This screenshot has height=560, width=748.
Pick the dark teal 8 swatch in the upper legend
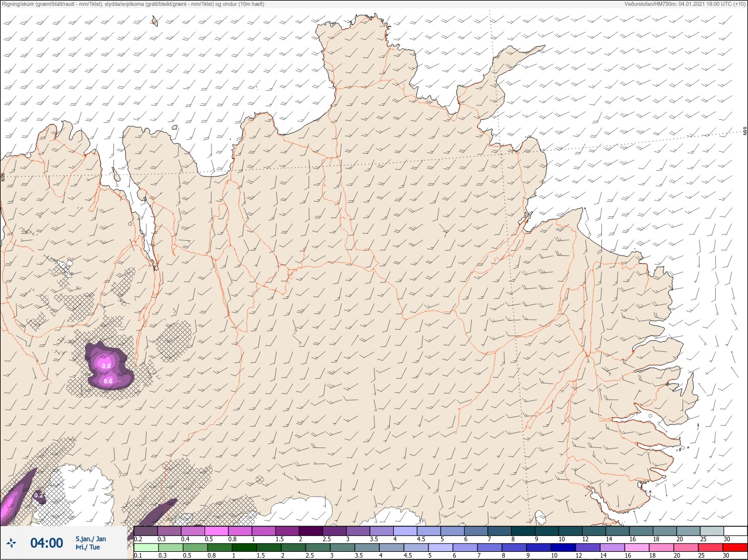click(x=523, y=531)
